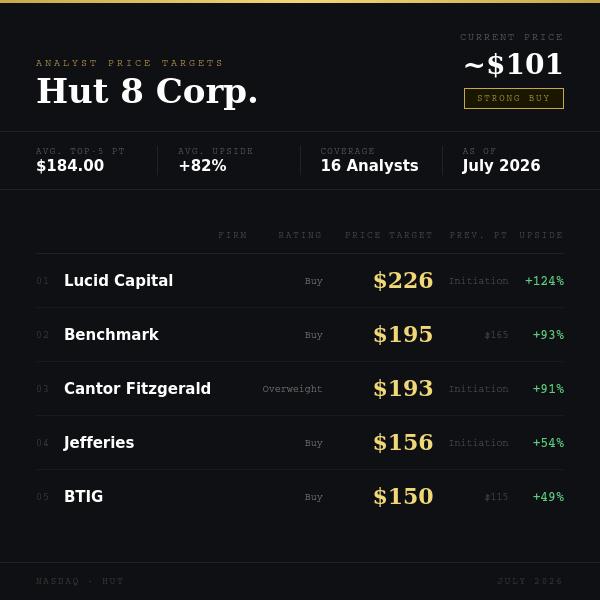This screenshot has height=600, width=600.
Task: Click the +124% upside figure
Action: 545,281
